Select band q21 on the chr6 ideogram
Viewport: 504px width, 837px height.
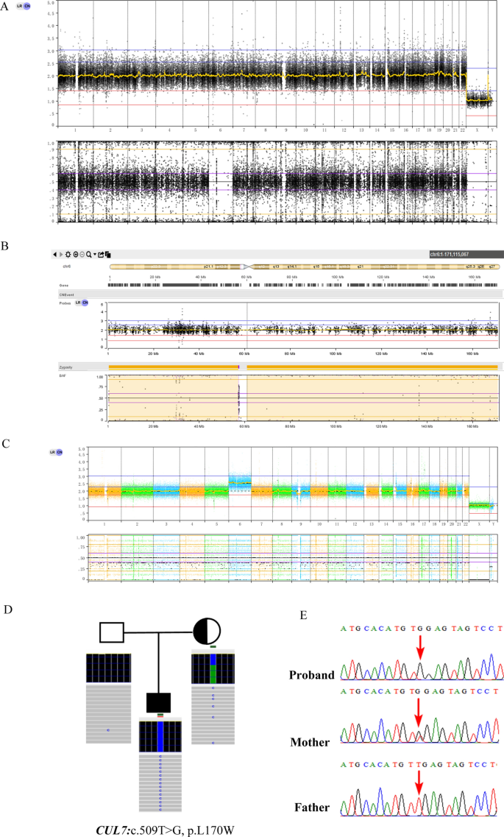click(x=360, y=266)
